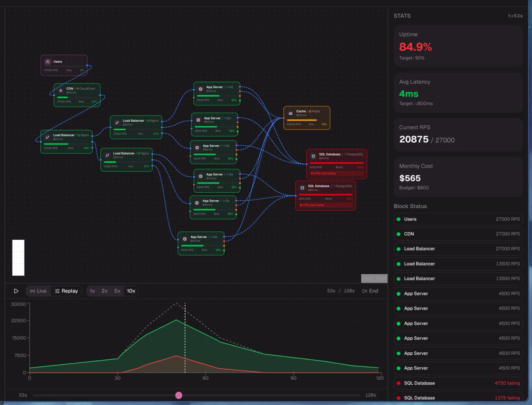Click the orange load bar on Cache node

click(x=302, y=120)
